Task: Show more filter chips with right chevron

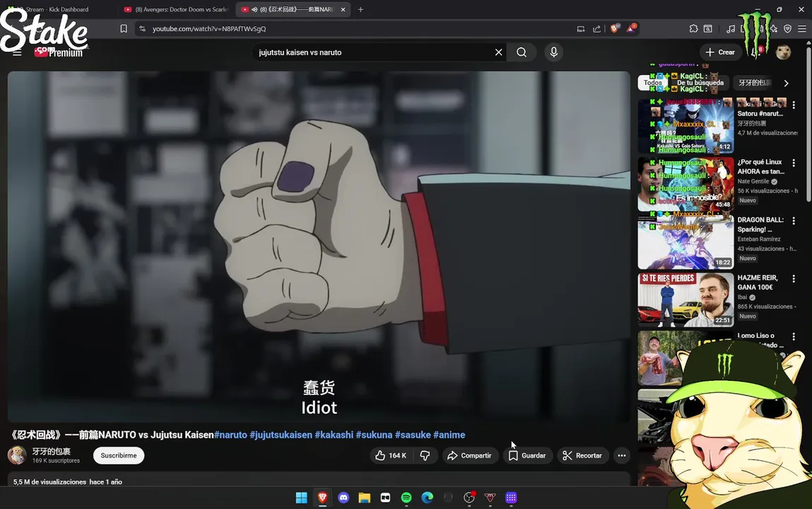Action: (786, 83)
